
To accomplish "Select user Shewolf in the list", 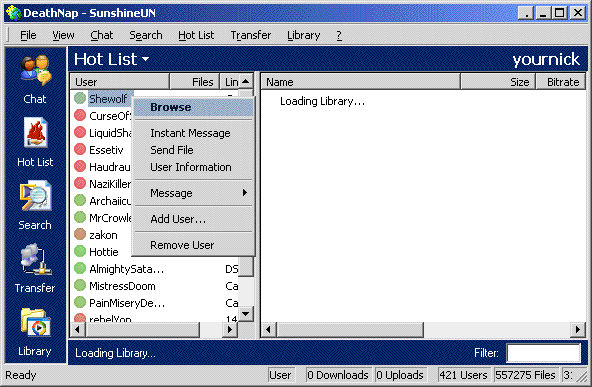I will click(x=108, y=99).
